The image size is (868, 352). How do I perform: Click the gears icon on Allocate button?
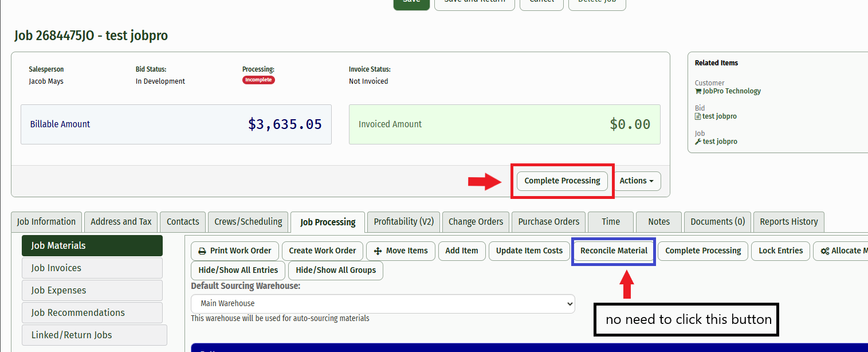coord(824,251)
